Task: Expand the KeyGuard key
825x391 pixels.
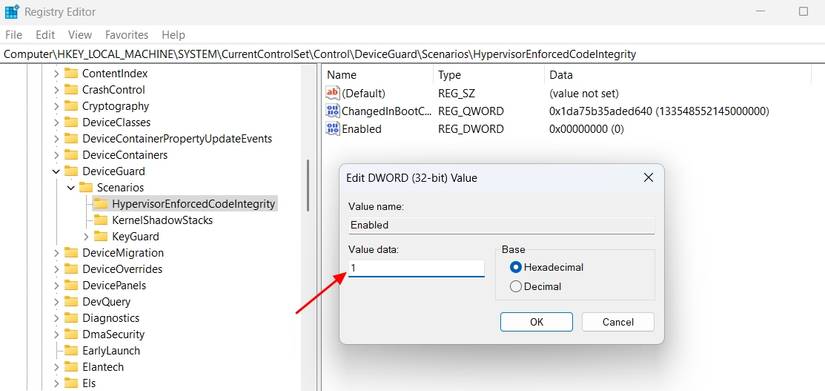Action: (x=86, y=237)
